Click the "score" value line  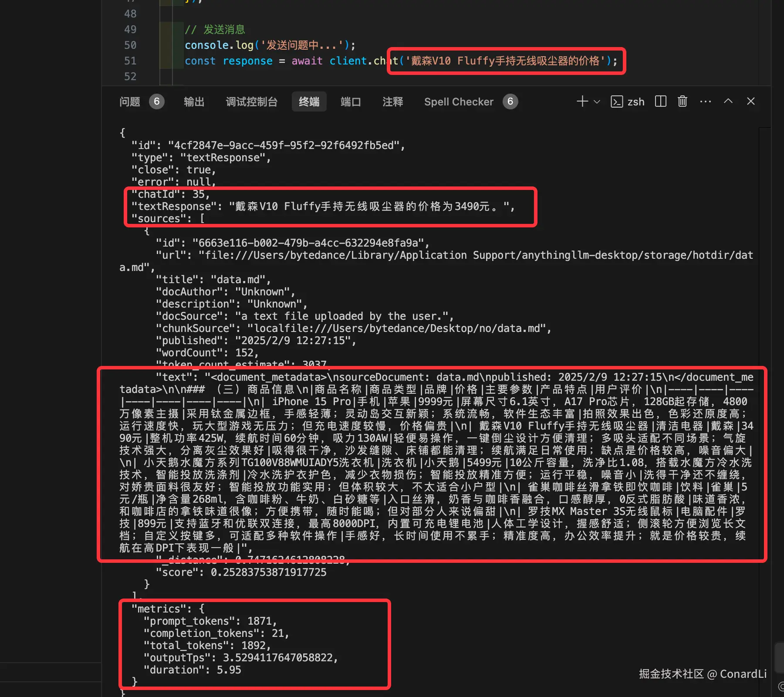pyautogui.click(x=241, y=572)
